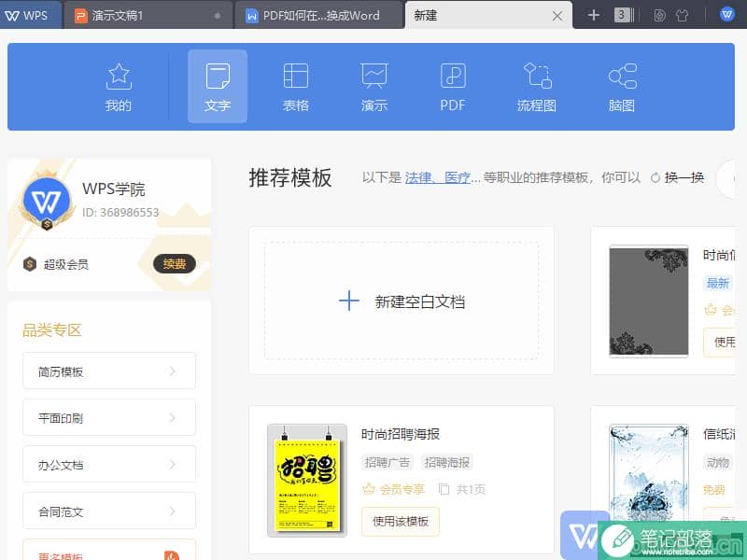Close the 新建 tab
Image resolution: width=747 pixels, height=560 pixels.
click(557, 16)
